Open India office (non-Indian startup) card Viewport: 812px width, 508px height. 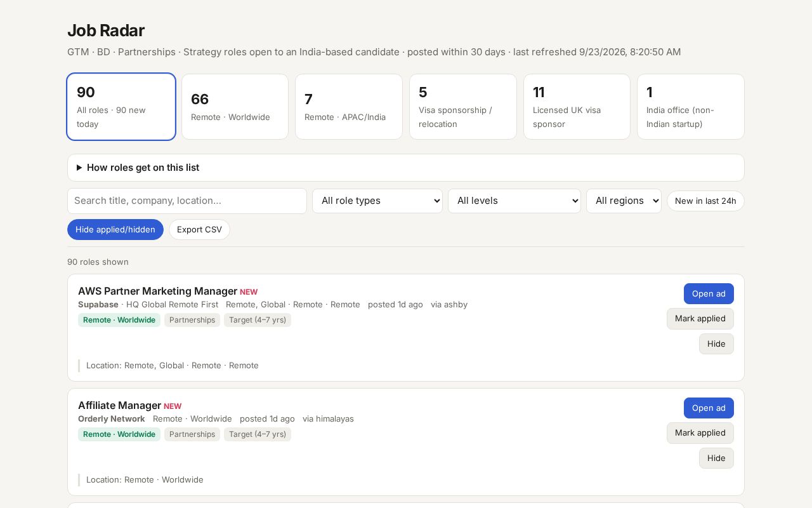pyautogui.click(x=691, y=107)
